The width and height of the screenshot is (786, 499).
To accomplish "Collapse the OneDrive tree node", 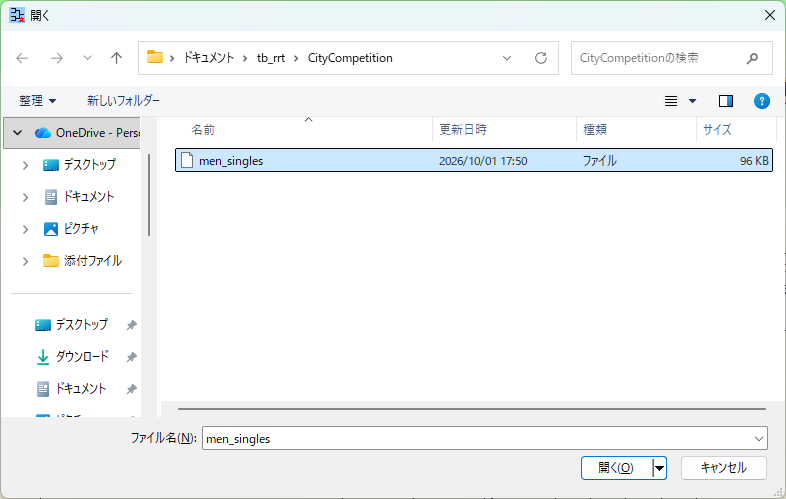I will [18, 133].
